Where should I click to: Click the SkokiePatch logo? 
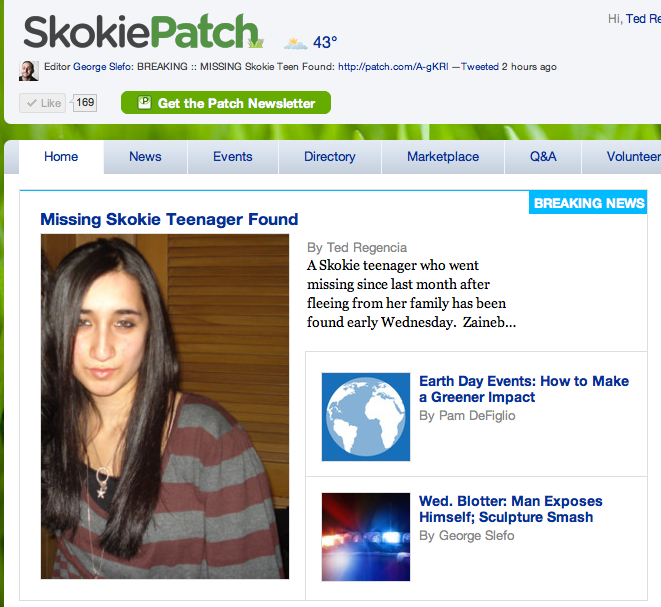143,32
